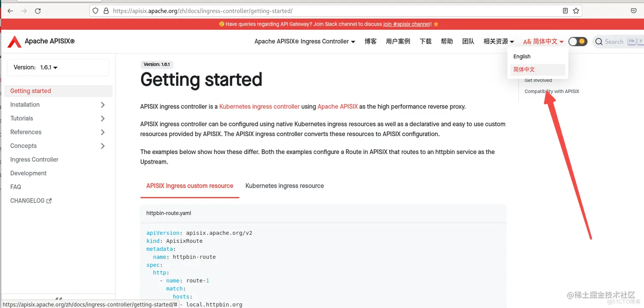644x308 pixels.
Task: Click the httpbin-route.yaml code block title
Action: click(x=169, y=213)
